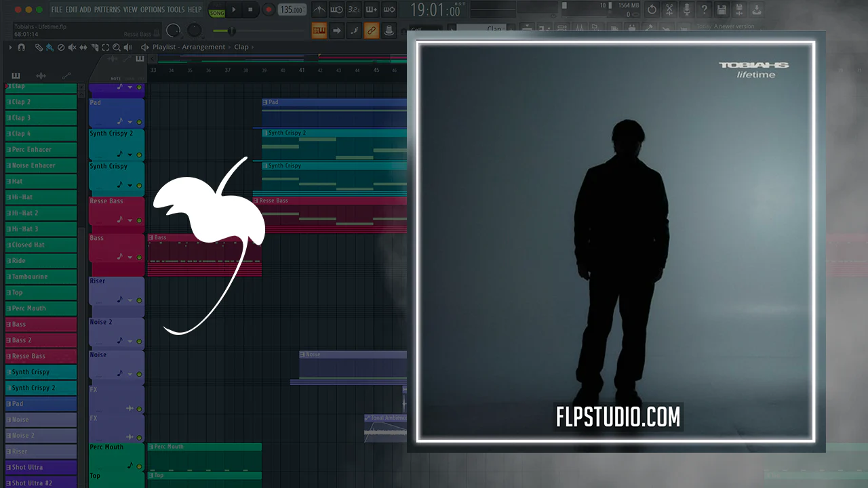Select the Clap 2 pattern in picker
The height and width of the screenshot is (488, 868).
41,102
